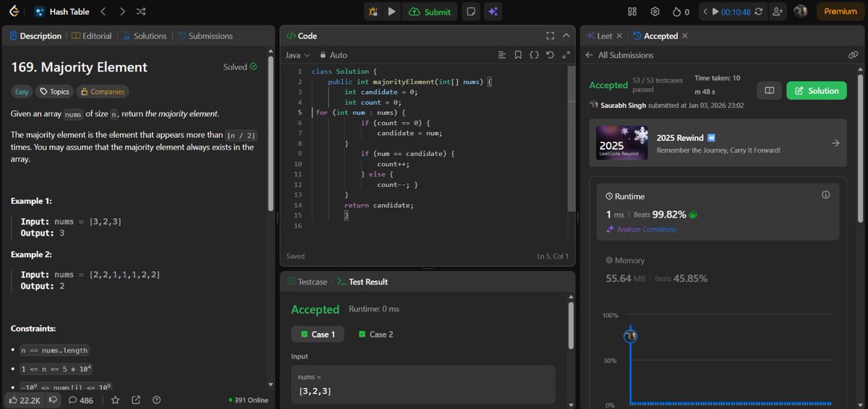Select Case 2 test case

point(376,334)
